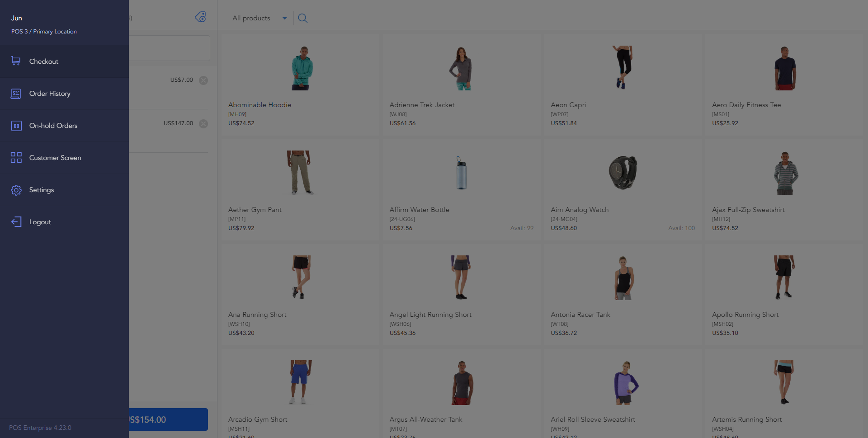Select the Argus All-Weather Tank image
Image resolution: width=868 pixels, height=438 pixels.
[x=462, y=382]
